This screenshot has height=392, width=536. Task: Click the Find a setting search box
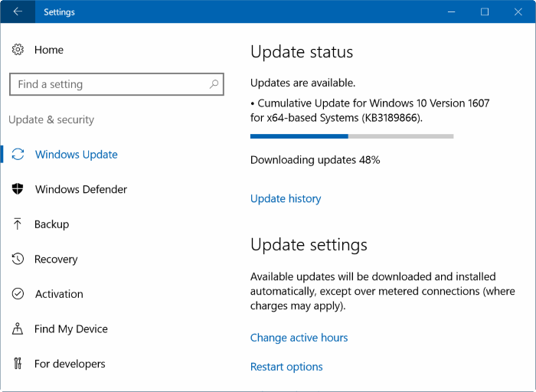(116, 84)
